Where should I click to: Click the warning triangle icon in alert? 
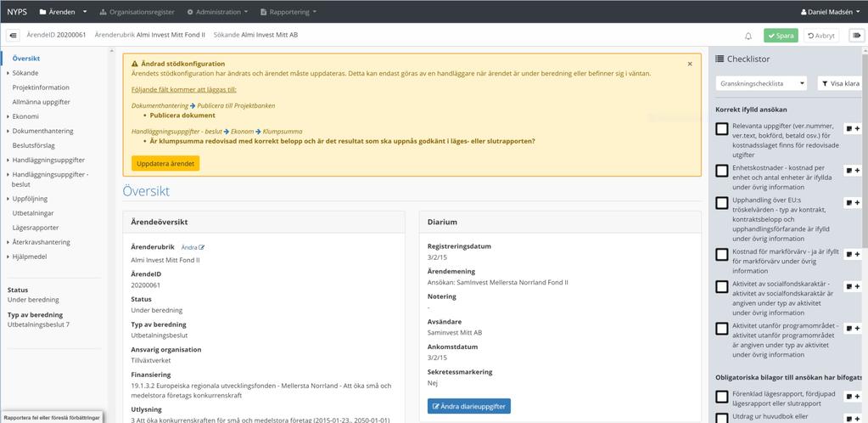pyautogui.click(x=135, y=64)
